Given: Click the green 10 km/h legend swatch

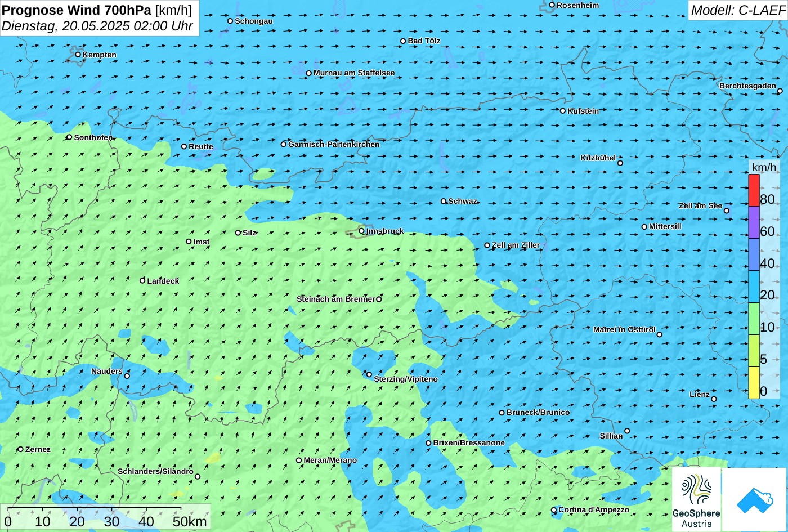Looking at the screenshot, I should 754,319.
